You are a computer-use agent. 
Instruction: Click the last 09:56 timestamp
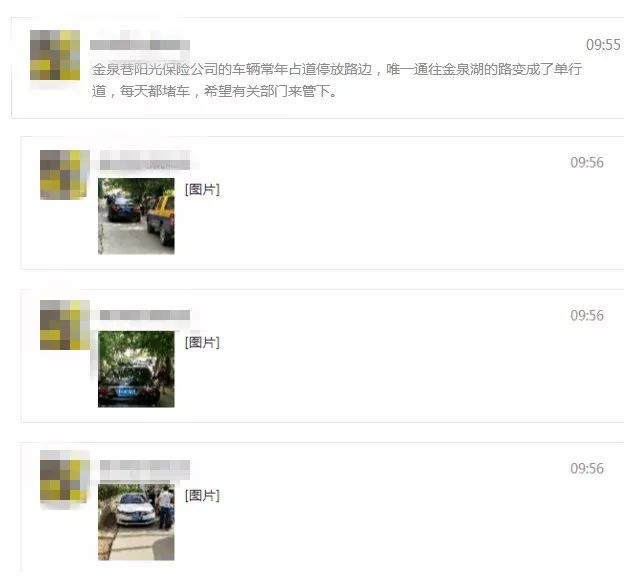tap(587, 468)
